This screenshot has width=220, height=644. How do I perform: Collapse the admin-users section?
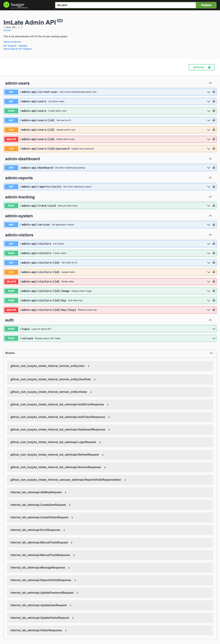(210, 83)
